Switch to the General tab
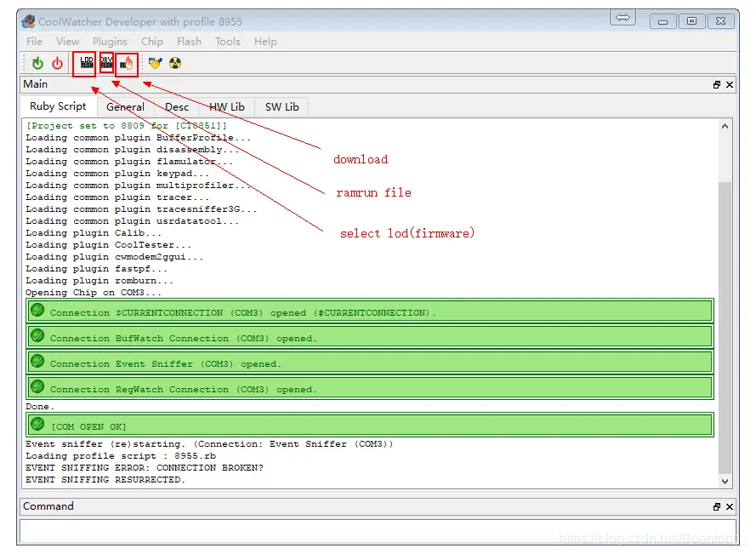Viewport: 756px width, 554px height. point(125,107)
